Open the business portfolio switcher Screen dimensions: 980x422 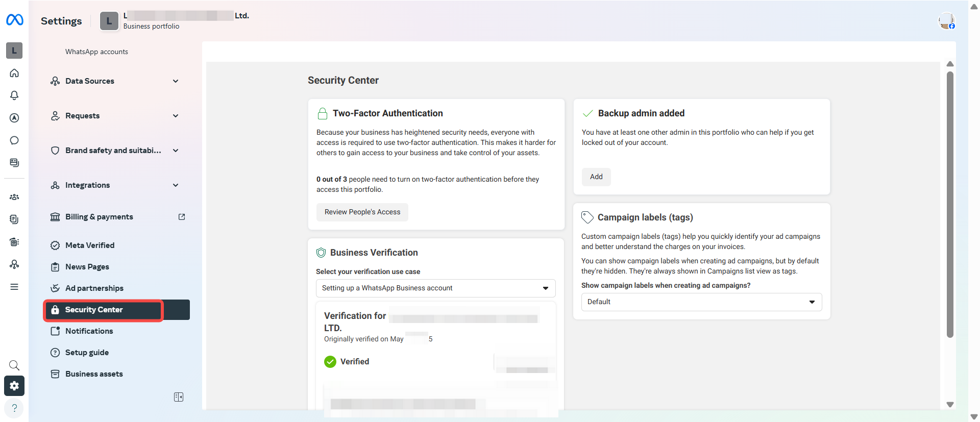pyautogui.click(x=175, y=21)
